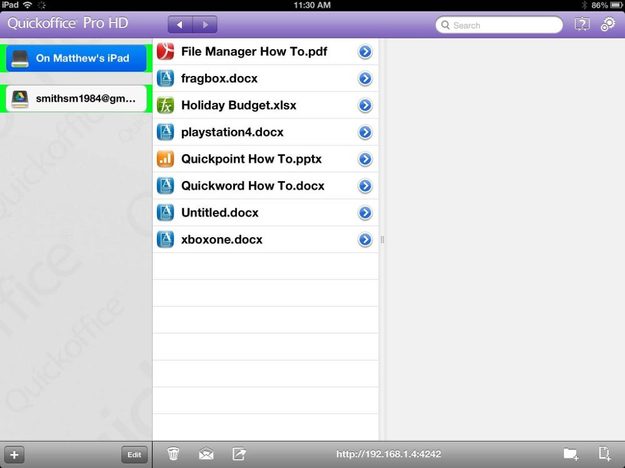Click the http://192.168.1.4:4242 address

pyautogui.click(x=389, y=454)
